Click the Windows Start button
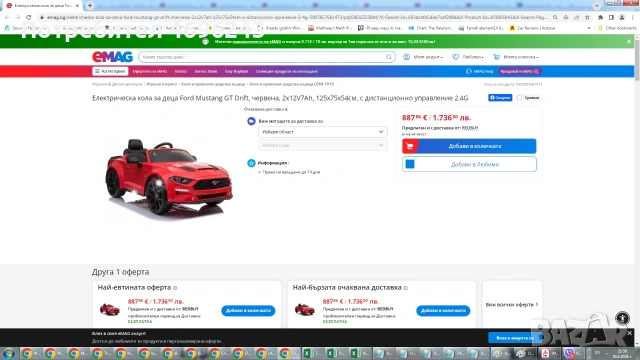This screenshot has width=640, height=360. [9, 353]
